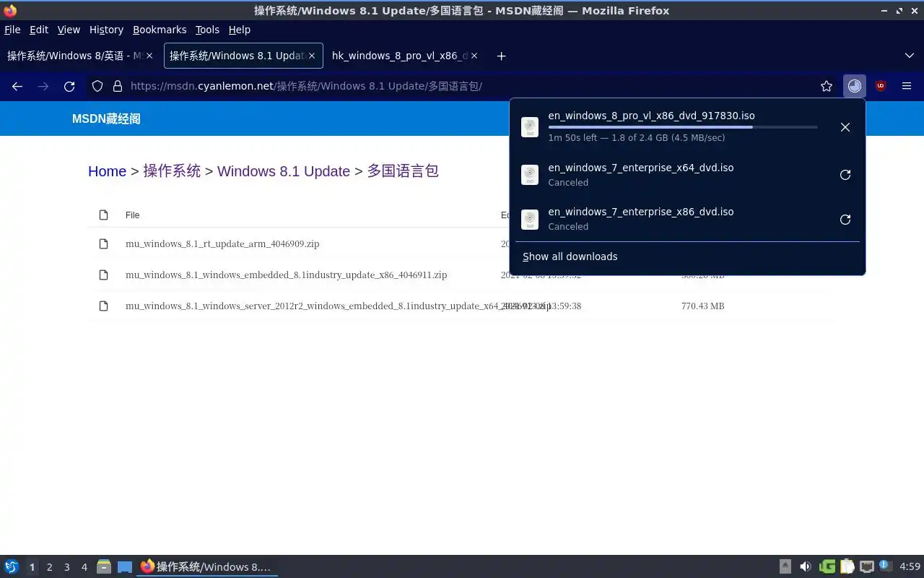Image resolution: width=924 pixels, height=578 pixels.
Task: Click file icon beside rt_update_arm zip
Action: point(104,244)
